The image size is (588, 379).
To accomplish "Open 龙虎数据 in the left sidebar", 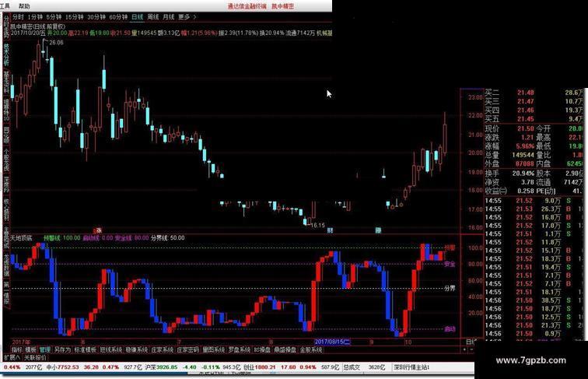I will pos(6,265).
